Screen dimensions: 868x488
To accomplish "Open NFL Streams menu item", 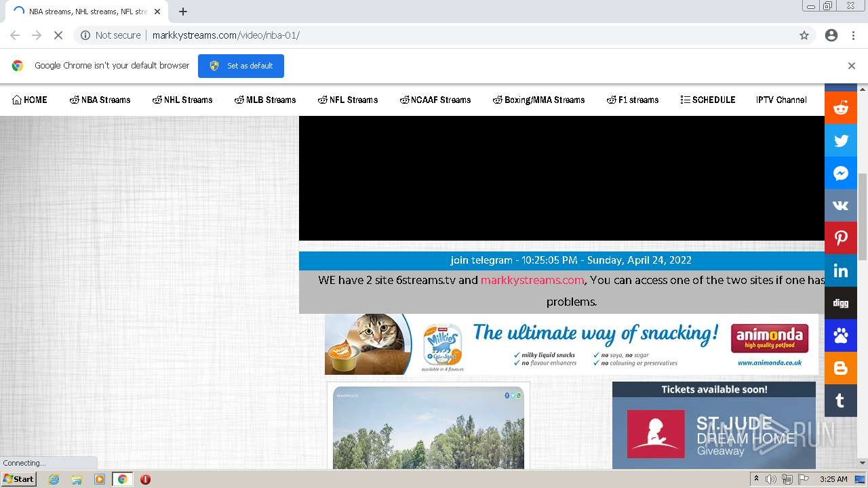I will [348, 100].
